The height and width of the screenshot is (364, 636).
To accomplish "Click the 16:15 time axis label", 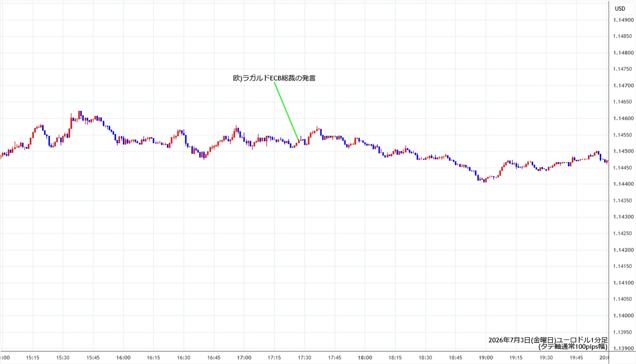I will pyautogui.click(x=154, y=358).
